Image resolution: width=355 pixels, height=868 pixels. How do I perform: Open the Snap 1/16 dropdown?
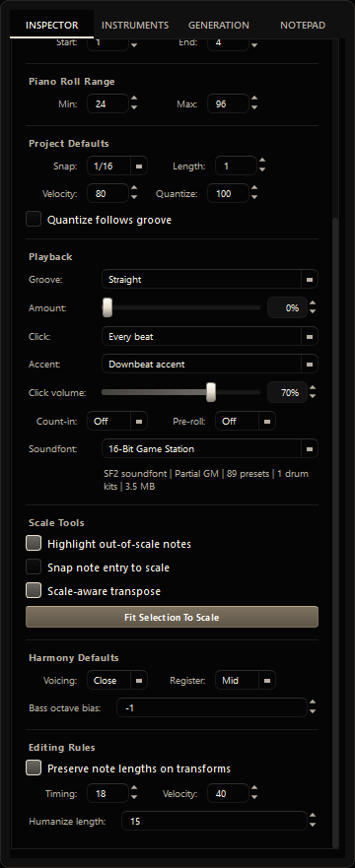pyautogui.click(x=117, y=166)
